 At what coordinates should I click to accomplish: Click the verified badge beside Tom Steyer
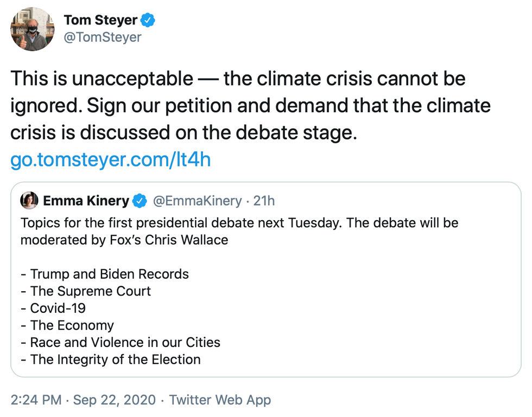pos(148,21)
